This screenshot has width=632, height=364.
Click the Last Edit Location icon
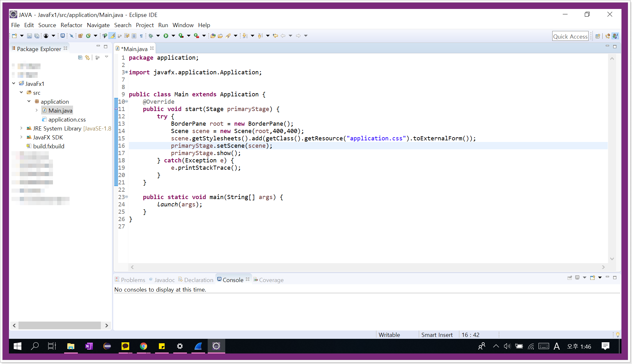[275, 36]
